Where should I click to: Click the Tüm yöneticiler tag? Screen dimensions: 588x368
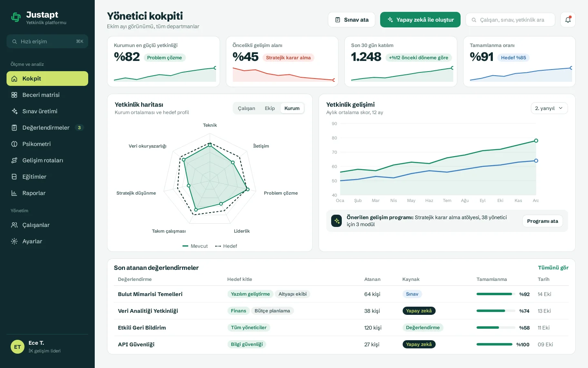click(x=249, y=328)
